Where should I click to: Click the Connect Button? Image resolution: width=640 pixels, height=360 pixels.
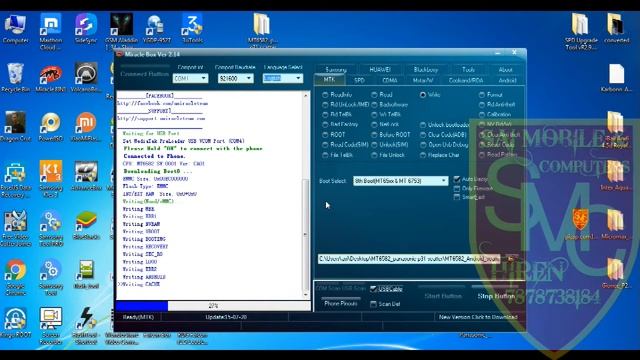click(145, 74)
